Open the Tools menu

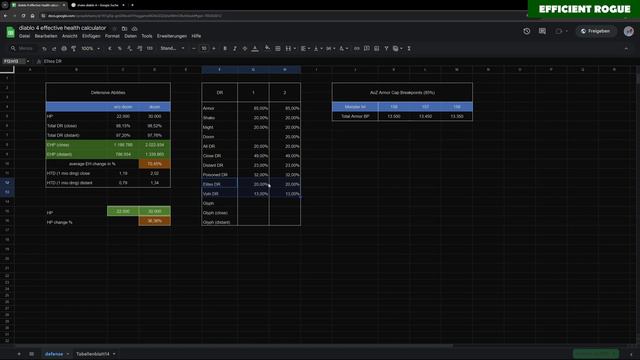pos(147,36)
